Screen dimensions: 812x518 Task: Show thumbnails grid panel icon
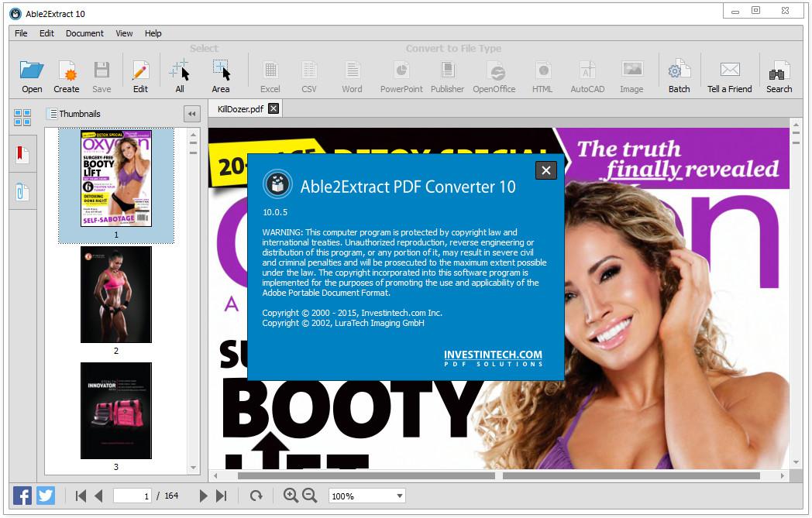[22, 118]
